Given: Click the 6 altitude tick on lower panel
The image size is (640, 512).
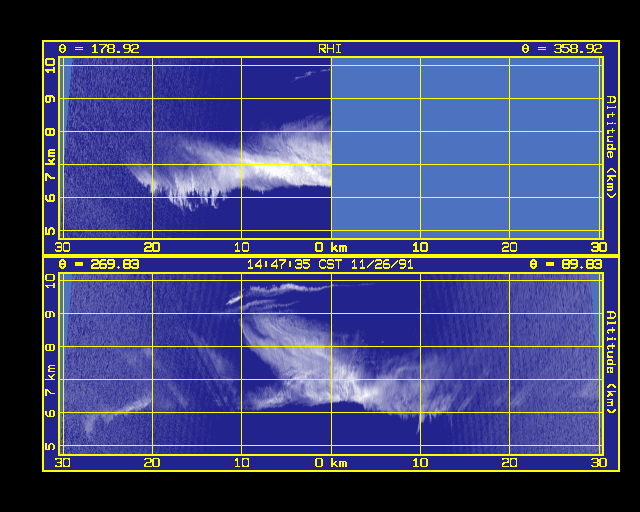Looking at the screenshot, I should click(x=50, y=413).
